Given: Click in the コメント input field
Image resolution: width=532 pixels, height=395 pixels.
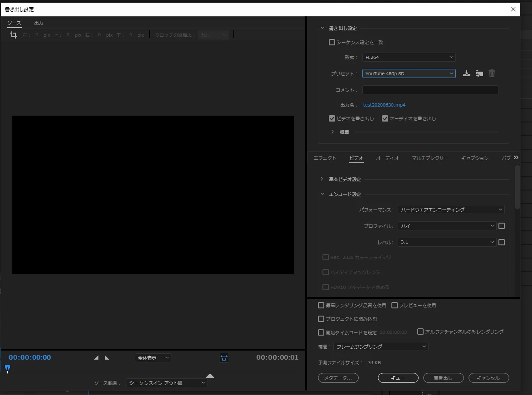Looking at the screenshot, I should [430, 90].
